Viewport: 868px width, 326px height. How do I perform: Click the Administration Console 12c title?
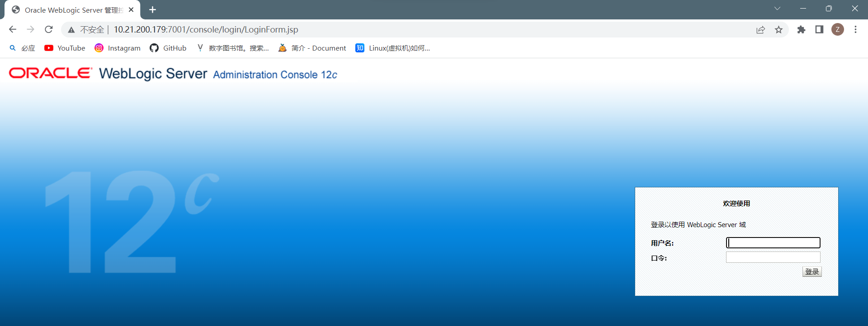tap(275, 75)
